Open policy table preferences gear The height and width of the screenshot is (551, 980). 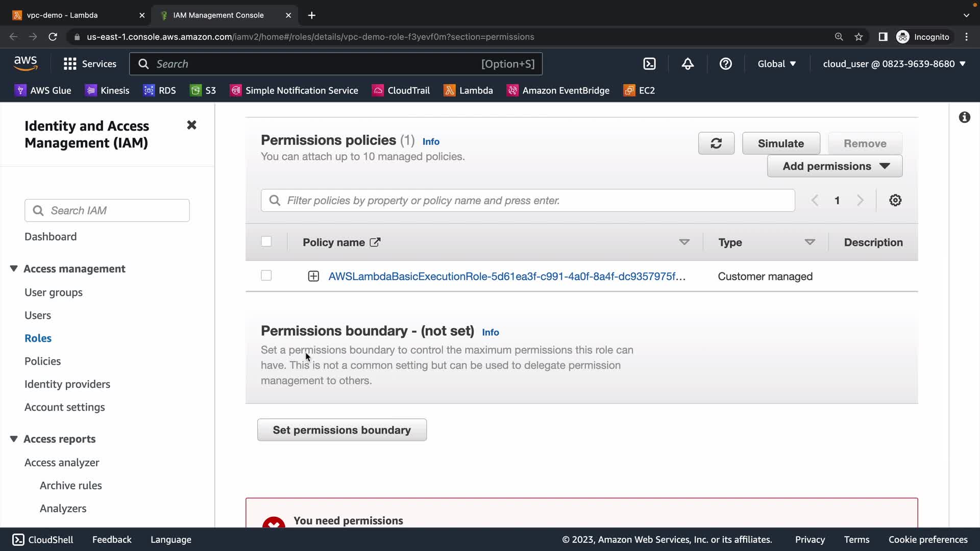[895, 201]
